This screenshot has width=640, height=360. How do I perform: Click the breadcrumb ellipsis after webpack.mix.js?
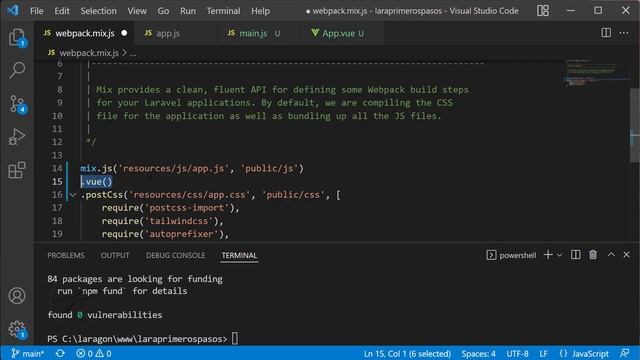pos(133,53)
